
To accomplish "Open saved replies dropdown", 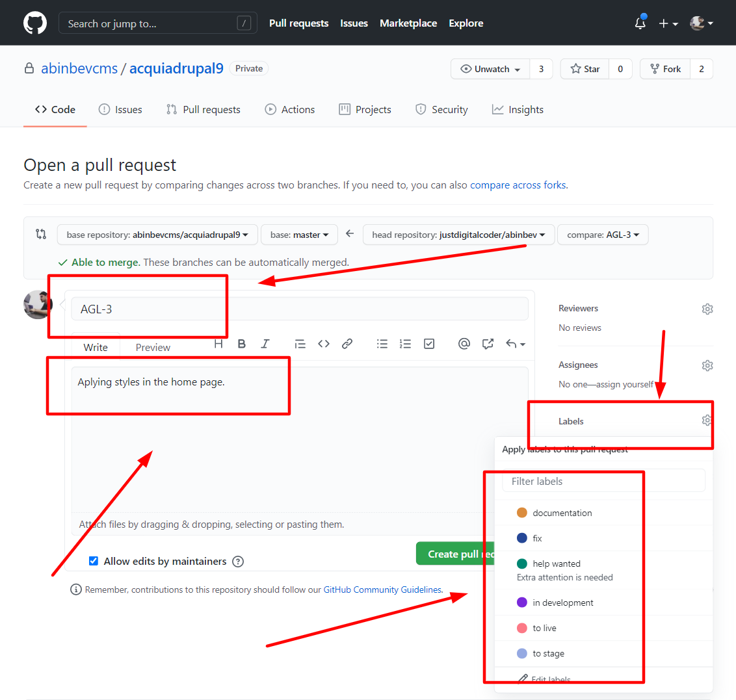I will point(515,344).
